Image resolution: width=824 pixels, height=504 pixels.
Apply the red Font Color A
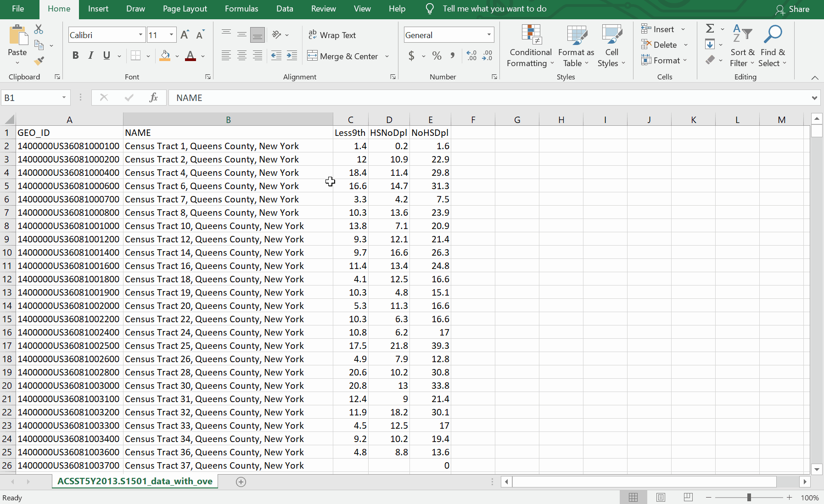click(191, 56)
